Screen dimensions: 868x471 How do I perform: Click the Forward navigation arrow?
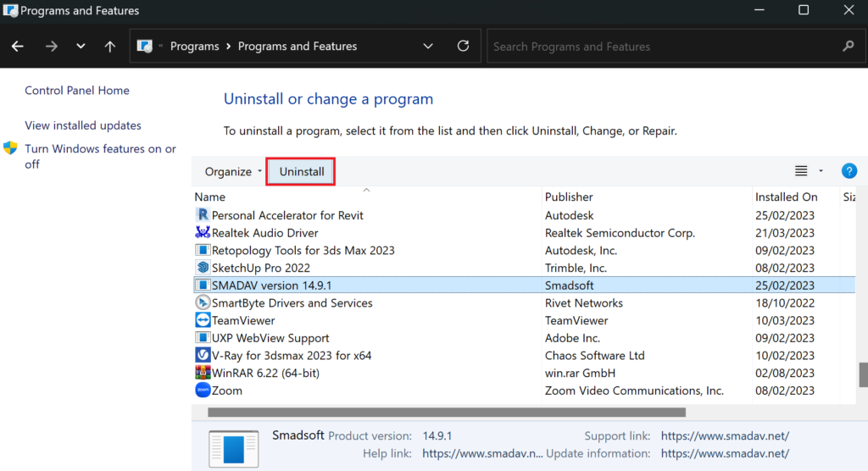(x=51, y=47)
